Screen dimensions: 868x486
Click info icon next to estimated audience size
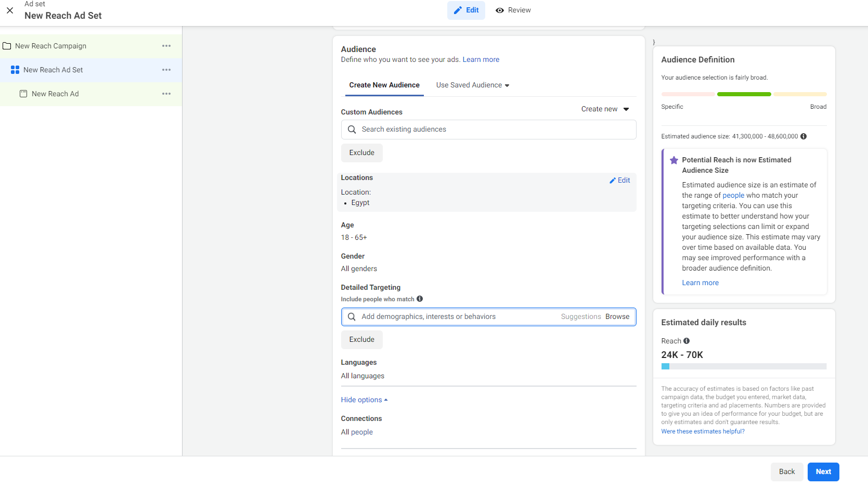click(804, 136)
